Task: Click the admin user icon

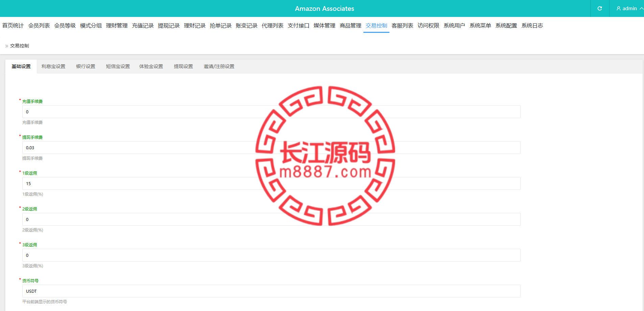Action: [x=619, y=8]
